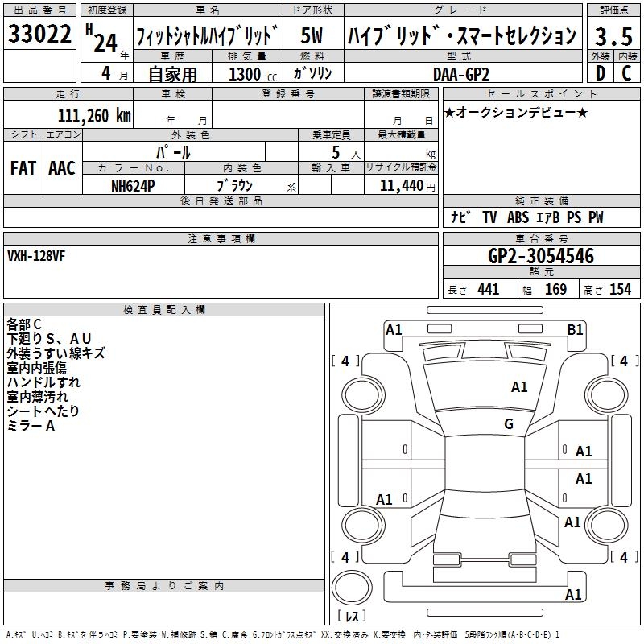Click the VXH-128VF note text
The width and height of the screenshot is (644, 644).
click(39, 256)
